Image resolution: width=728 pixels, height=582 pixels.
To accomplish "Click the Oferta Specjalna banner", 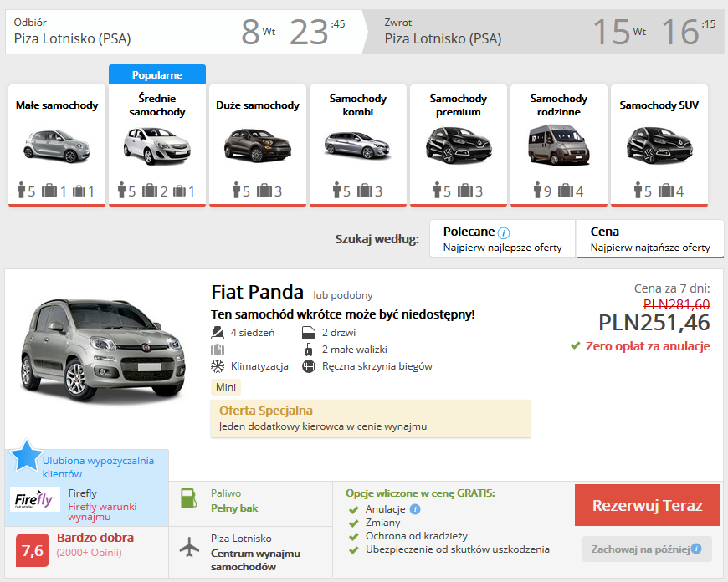I will click(x=371, y=418).
